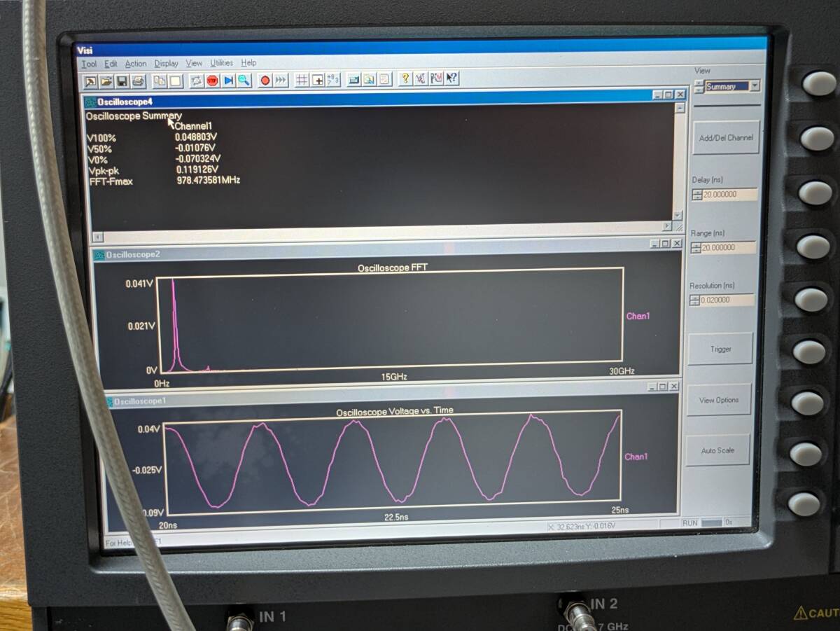Open the Tool menu
Screen dimensions: 840x631
(x=89, y=64)
